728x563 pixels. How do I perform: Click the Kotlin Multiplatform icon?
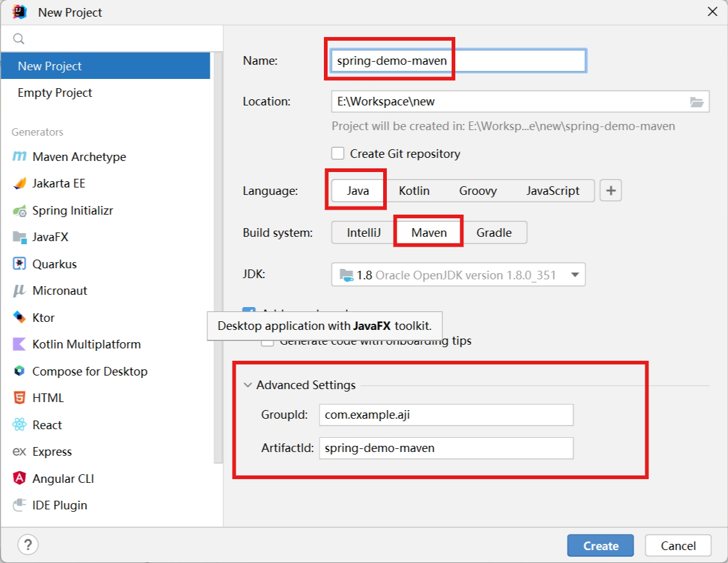19,344
